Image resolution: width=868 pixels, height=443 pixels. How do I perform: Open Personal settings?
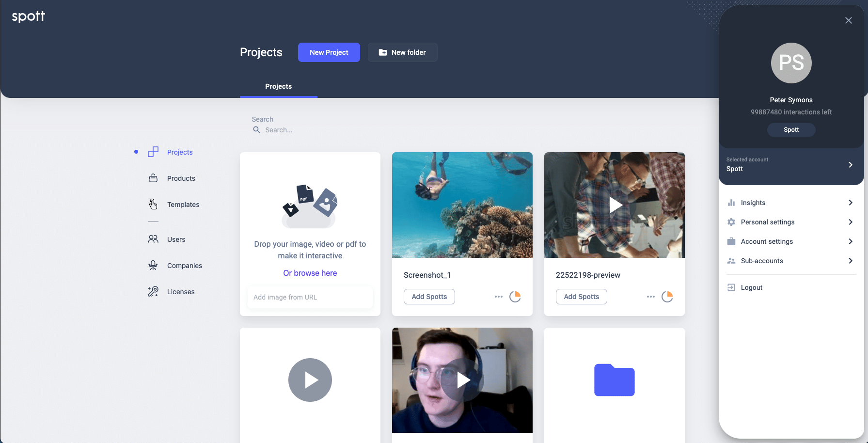point(768,222)
